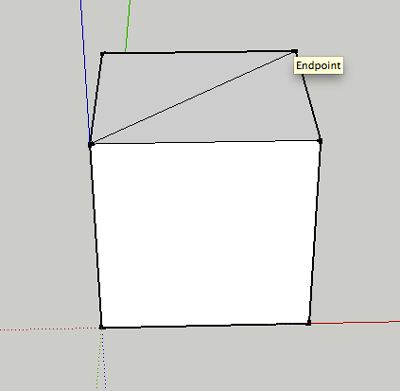Click the left endpoint where the diagonal meets the front edge
The image size is (400, 391).
point(90,145)
